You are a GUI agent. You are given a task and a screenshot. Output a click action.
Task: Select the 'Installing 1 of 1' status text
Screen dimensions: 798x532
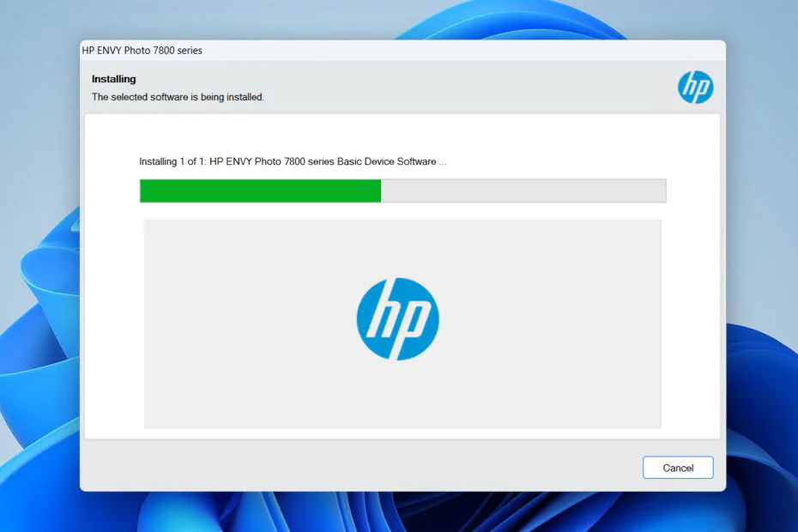293,161
